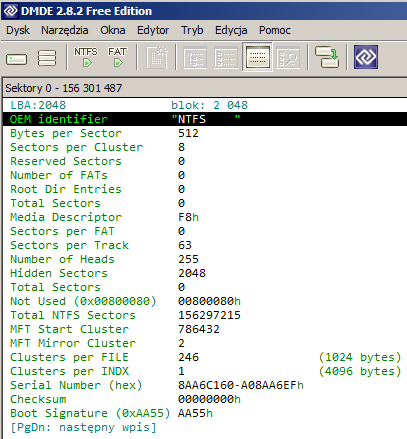
Task: Click the Media Descriptor value F8h
Action: pyautogui.click(x=188, y=217)
